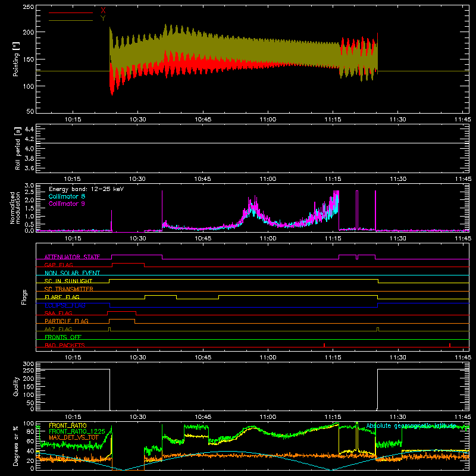Click the ATTENUATOR_STATE flag label

click(x=72, y=257)
